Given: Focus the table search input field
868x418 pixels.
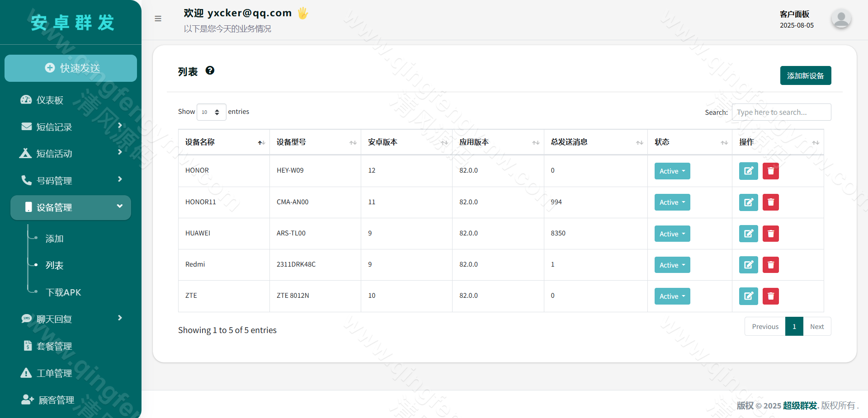Looking at the screenshot, I should coord(781,112).
